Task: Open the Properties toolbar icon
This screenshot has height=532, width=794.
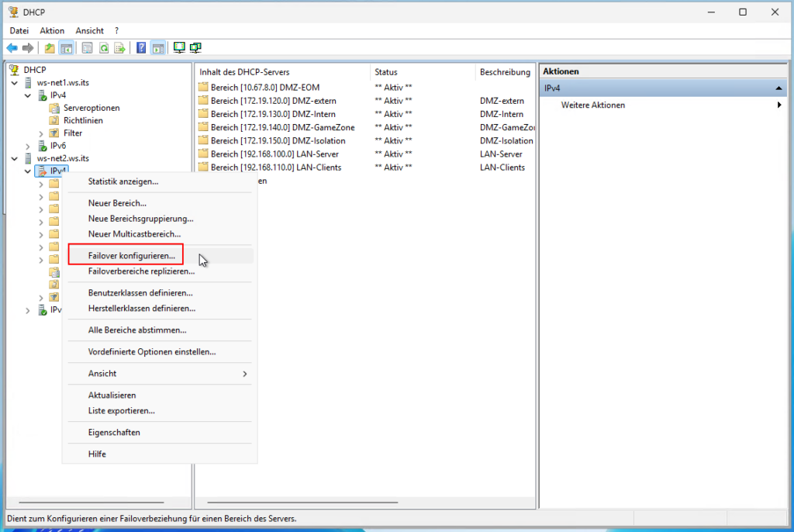Action: [x=87, y=48]
